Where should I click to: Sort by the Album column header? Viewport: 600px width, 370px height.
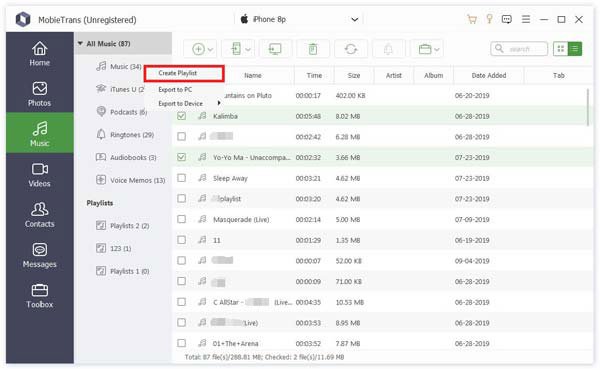tap(434, 75)
